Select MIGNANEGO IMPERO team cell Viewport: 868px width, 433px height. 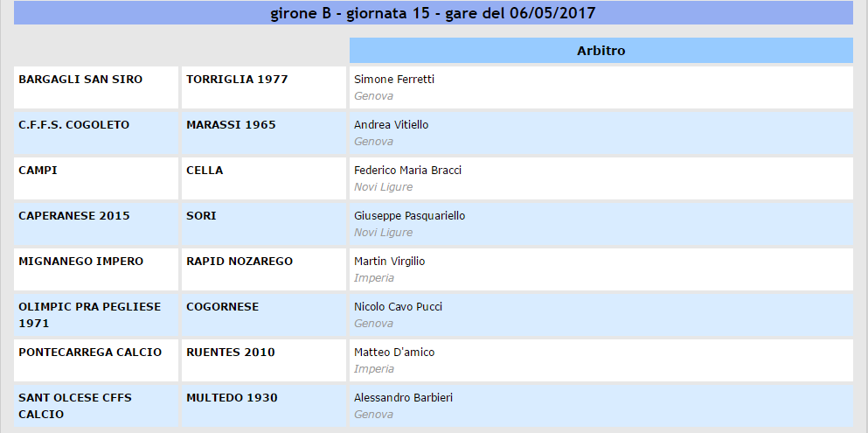pos(96,269)
